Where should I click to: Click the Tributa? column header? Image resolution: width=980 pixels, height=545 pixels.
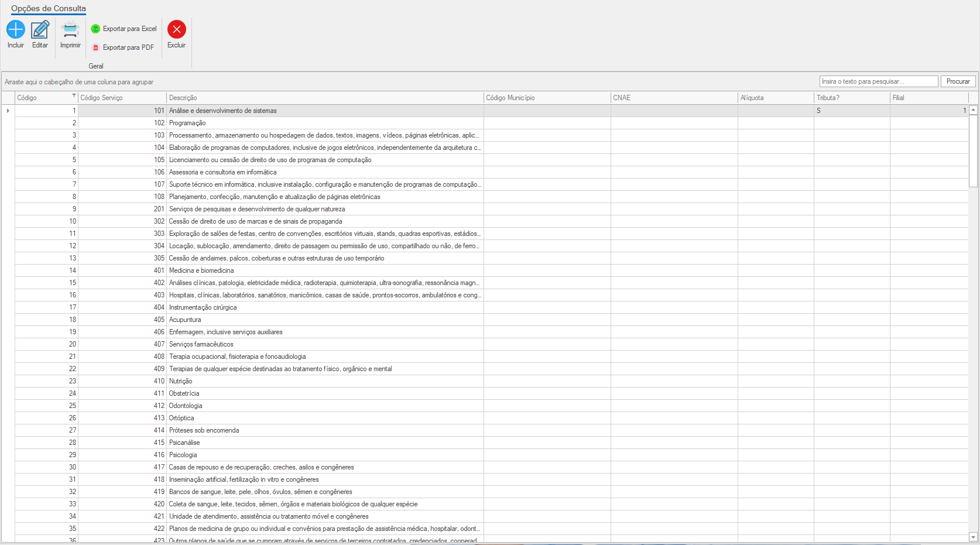coord(851,98)
